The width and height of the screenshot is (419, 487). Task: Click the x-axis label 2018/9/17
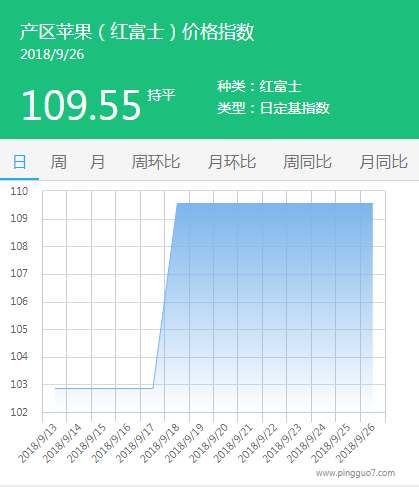[x=135, y=444]
